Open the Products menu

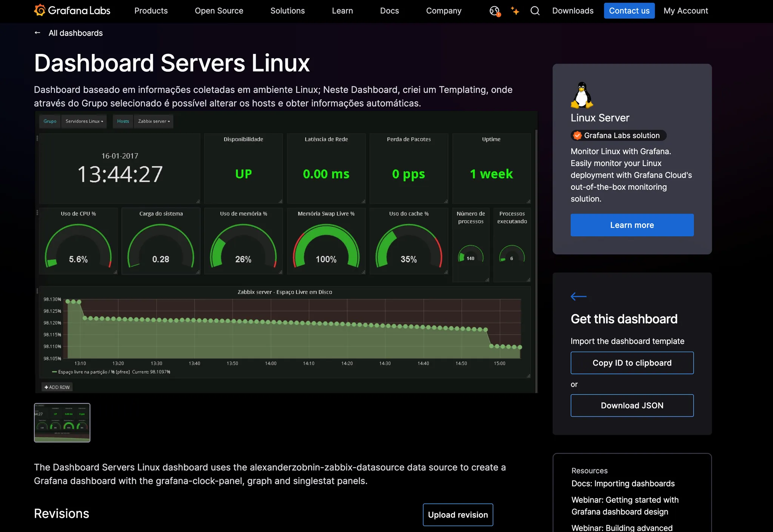point(151,11)
